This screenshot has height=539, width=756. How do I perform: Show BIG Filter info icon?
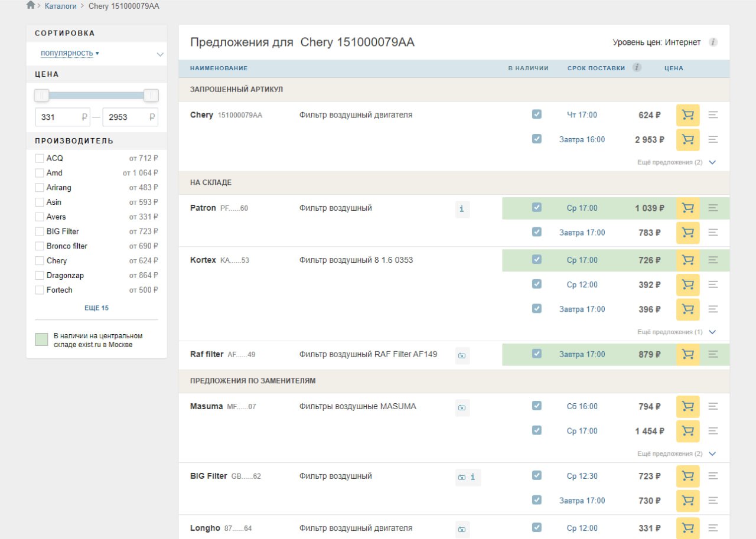click(473, 477)
